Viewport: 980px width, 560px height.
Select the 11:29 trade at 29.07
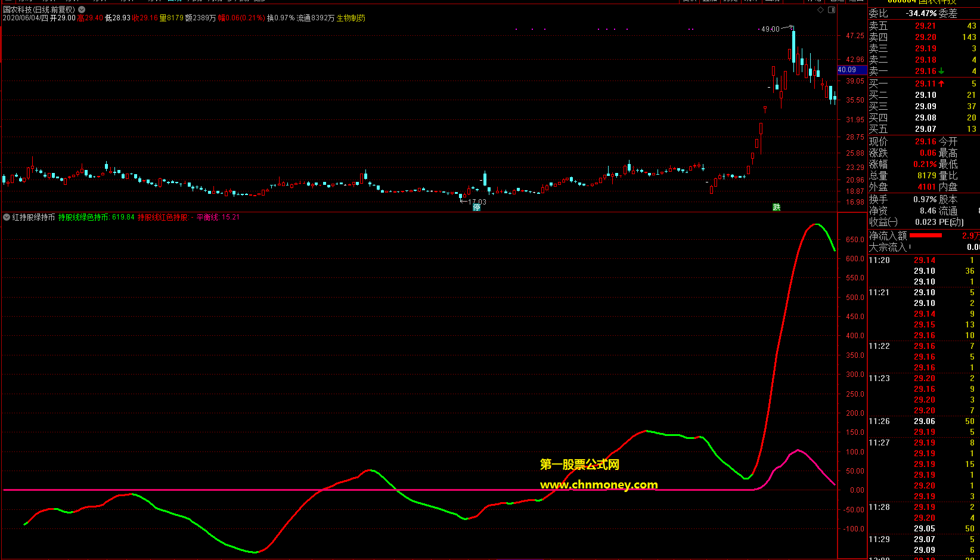click(x=923, y=539)
